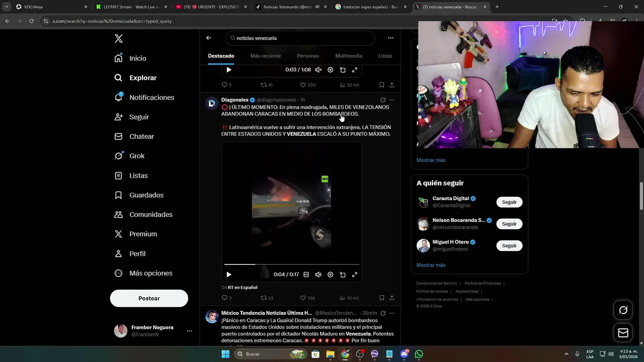Screen dimensions: 644x362
Task: Click Mostrar más under A quién seguir
Action: tap(431, 265)
